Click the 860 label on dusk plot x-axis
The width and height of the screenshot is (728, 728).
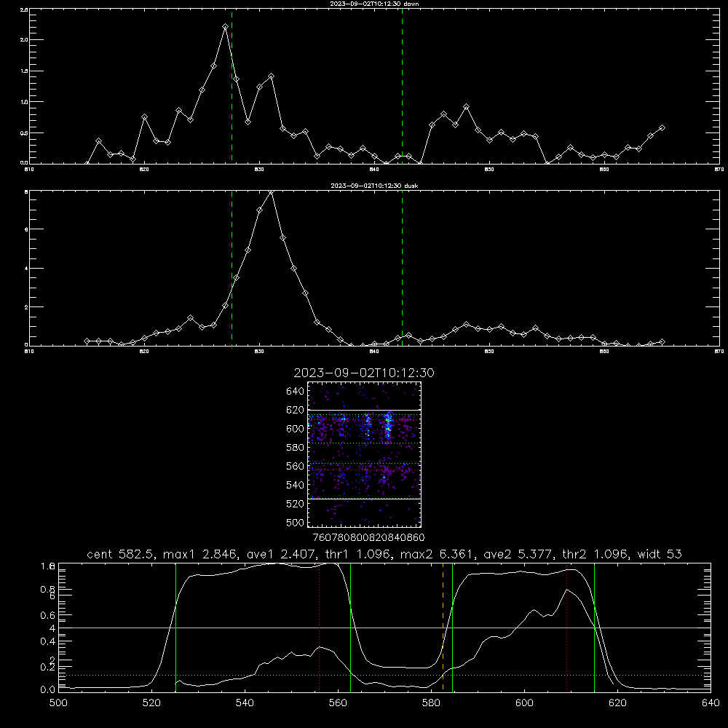click(x=604, y=352)
